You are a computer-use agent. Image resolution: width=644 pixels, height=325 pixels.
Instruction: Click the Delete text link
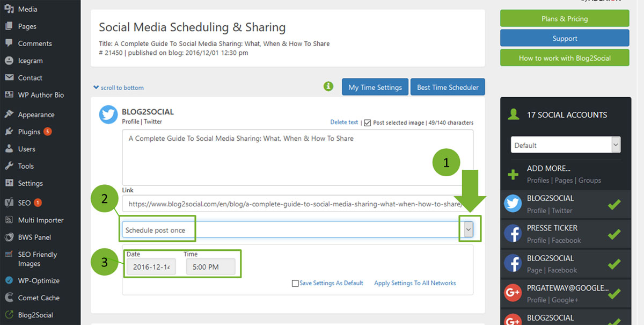pos(344,122)
